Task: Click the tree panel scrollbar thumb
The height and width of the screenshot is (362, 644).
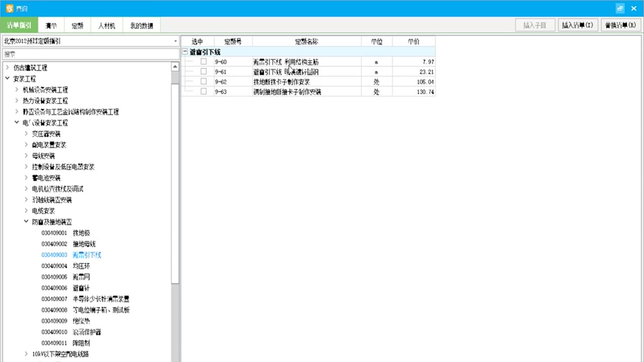Action: (x=175, y=184)
